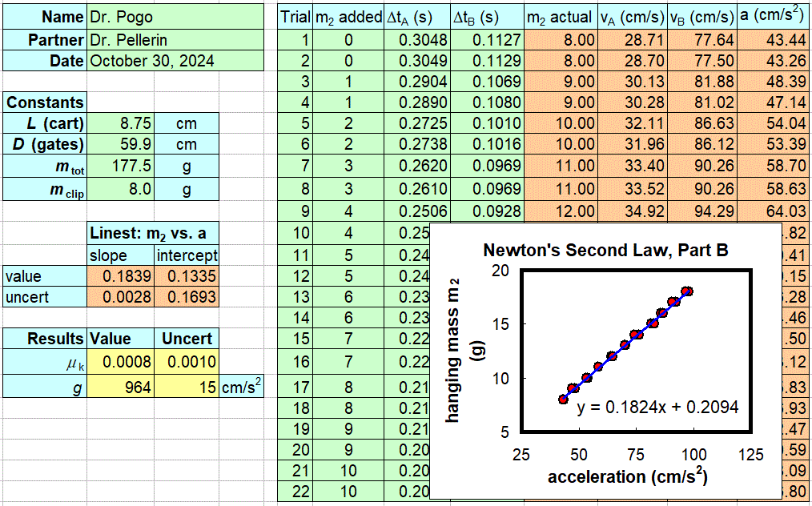
Task: Select the gate distance D value 59.9
Action: (x=120, y=145)
